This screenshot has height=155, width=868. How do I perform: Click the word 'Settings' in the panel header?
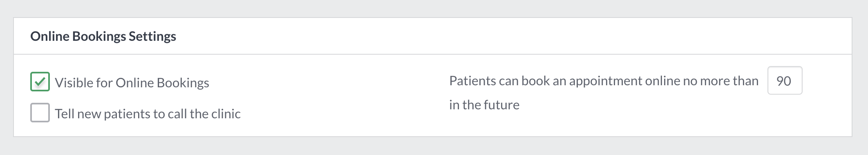pyautogui.click(x=152, y=36)
